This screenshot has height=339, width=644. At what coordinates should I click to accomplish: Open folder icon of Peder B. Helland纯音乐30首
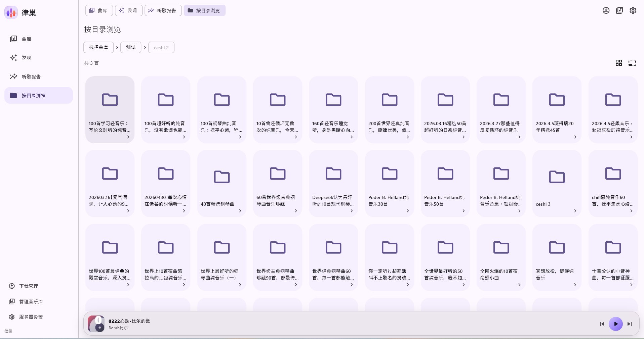(x=390, y=174)
